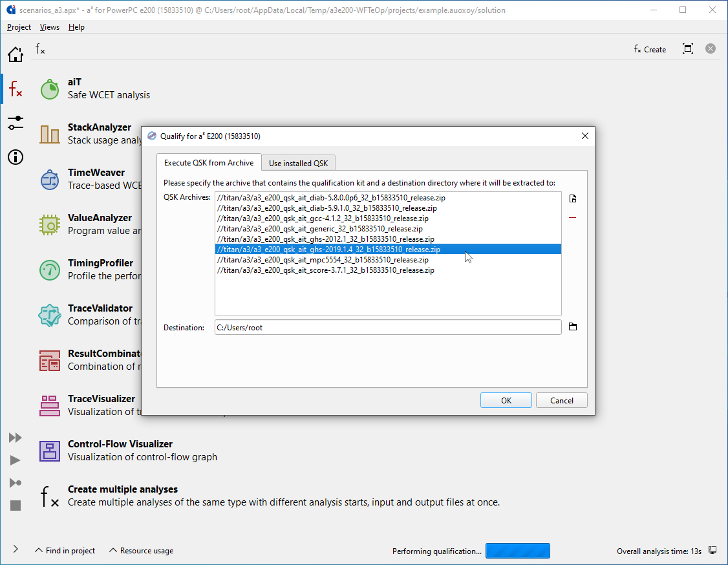Select the ghs-2019.1.4 archive entry

coord(388,250)
